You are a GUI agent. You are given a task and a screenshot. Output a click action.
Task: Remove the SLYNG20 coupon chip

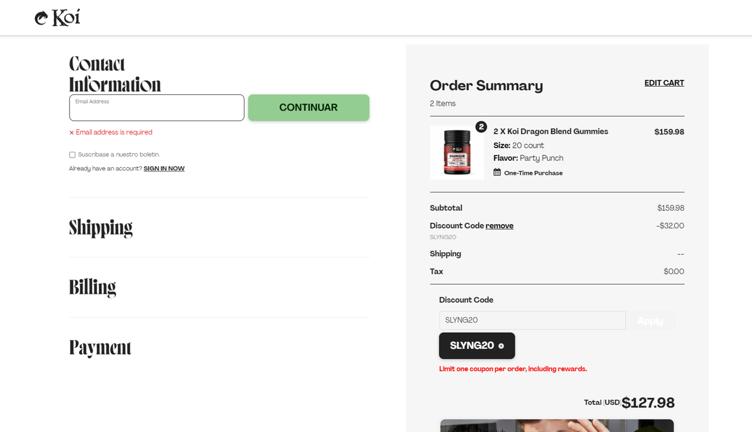tap(501, 346)
